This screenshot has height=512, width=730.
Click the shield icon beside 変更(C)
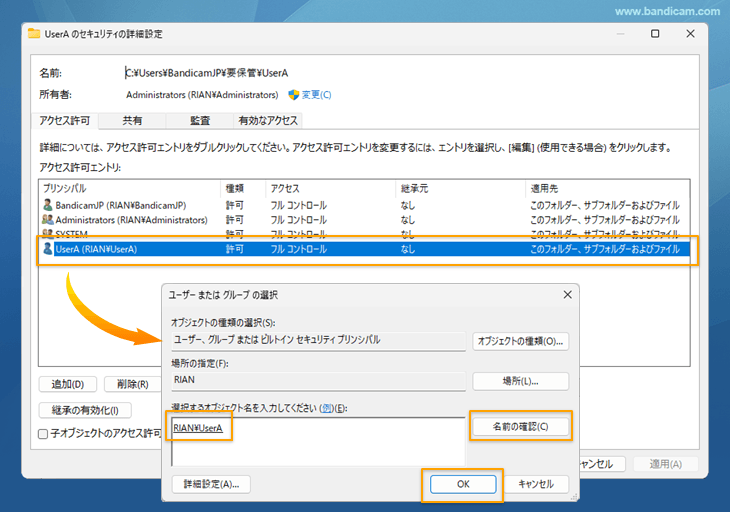coord(294,95)
